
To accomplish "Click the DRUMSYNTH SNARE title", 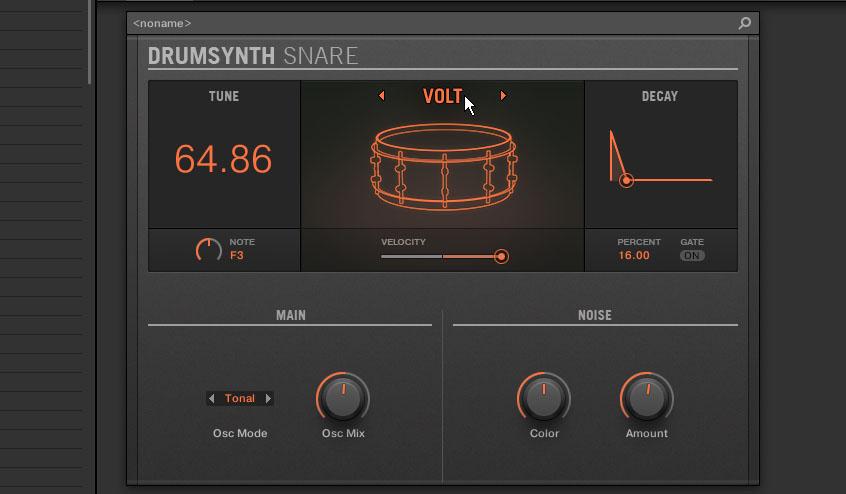I will coord(253,56).
